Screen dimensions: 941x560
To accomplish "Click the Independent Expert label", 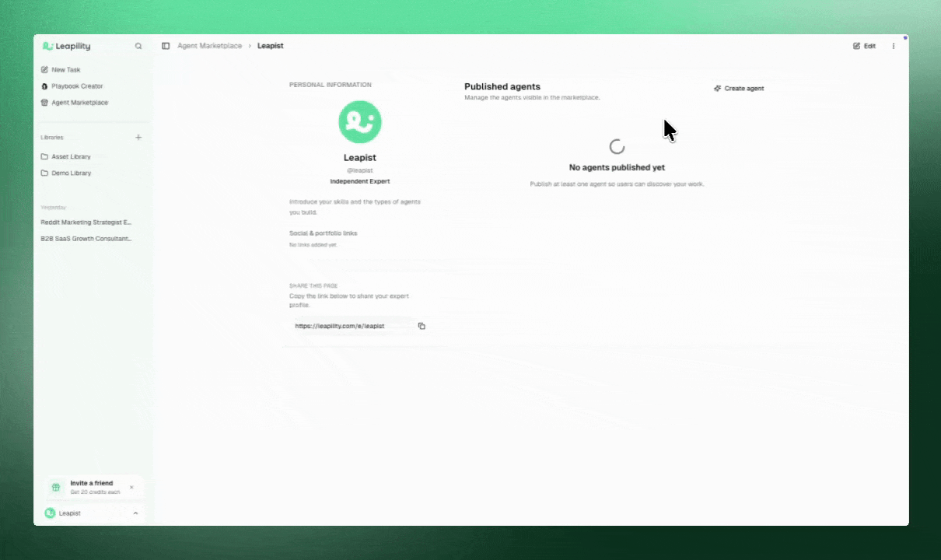I will 360,181.
